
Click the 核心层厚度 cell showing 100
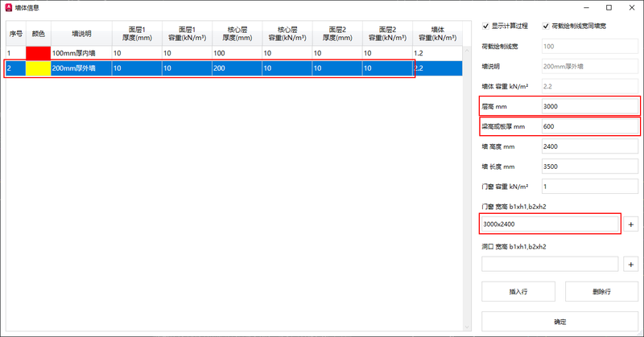237,53
